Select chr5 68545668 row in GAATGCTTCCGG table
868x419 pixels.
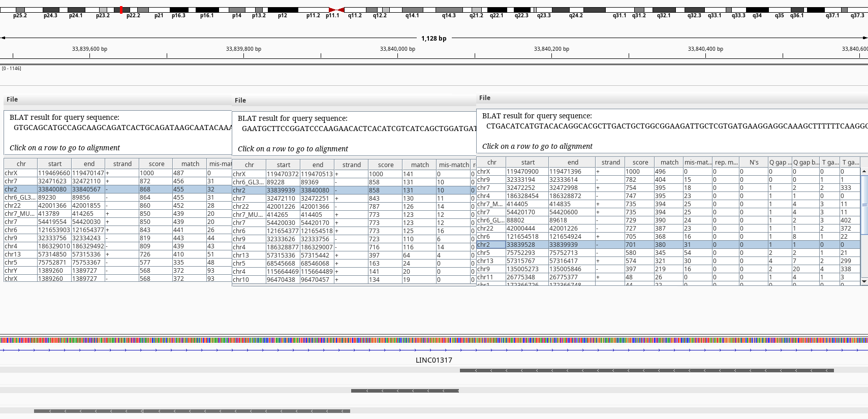pyautogui.click(x=354, y=263)
